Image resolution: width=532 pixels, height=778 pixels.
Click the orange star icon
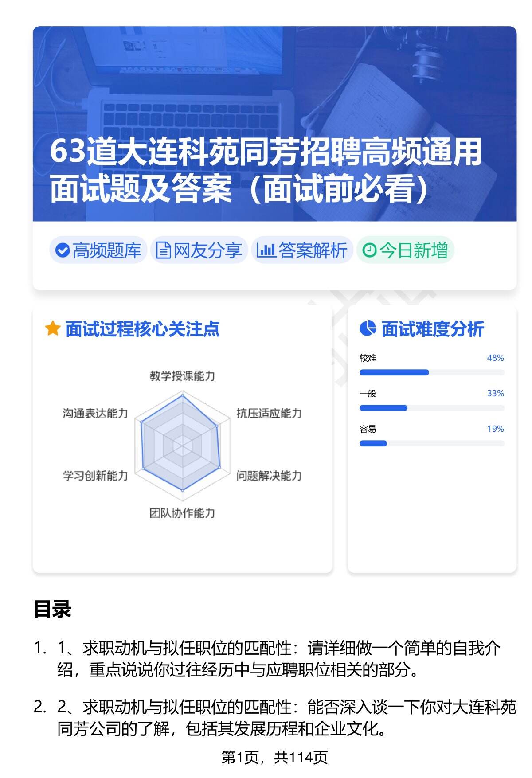pyautogui.click(x=52, y=329)
